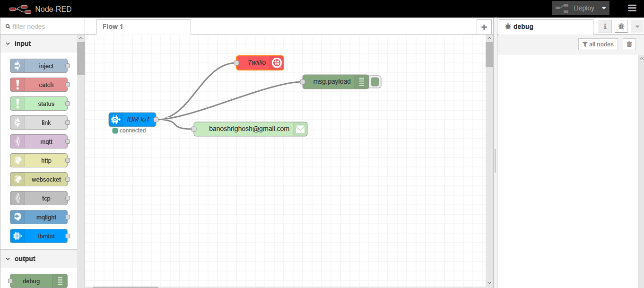Screen dimensions: 644x288
Task: Collapse the input palette category
Action: pos(39,44)
